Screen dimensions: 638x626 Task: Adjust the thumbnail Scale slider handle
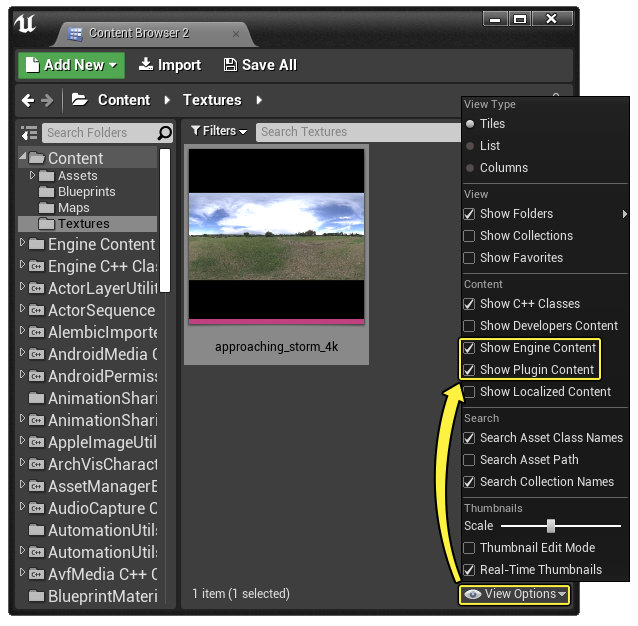(x=551, y=526)
